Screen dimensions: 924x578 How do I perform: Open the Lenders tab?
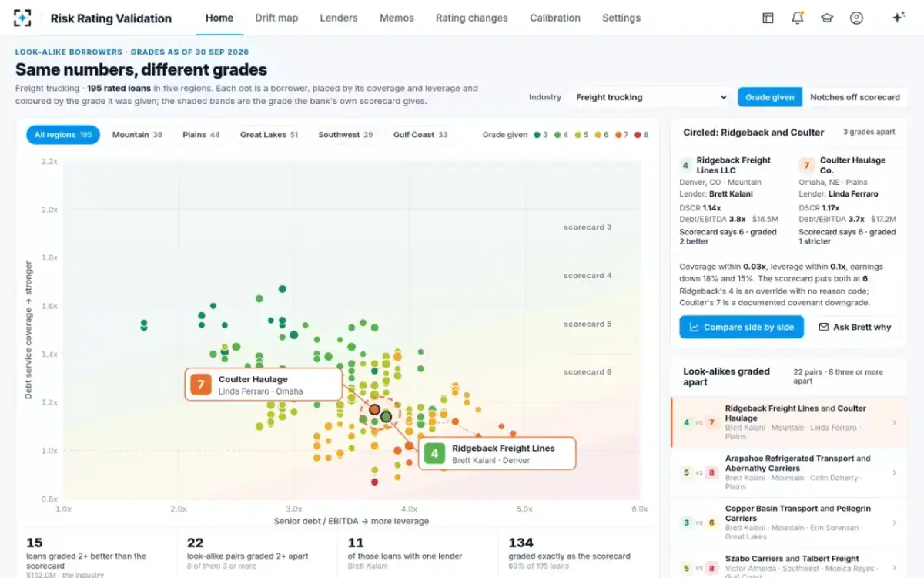point(339,18)
